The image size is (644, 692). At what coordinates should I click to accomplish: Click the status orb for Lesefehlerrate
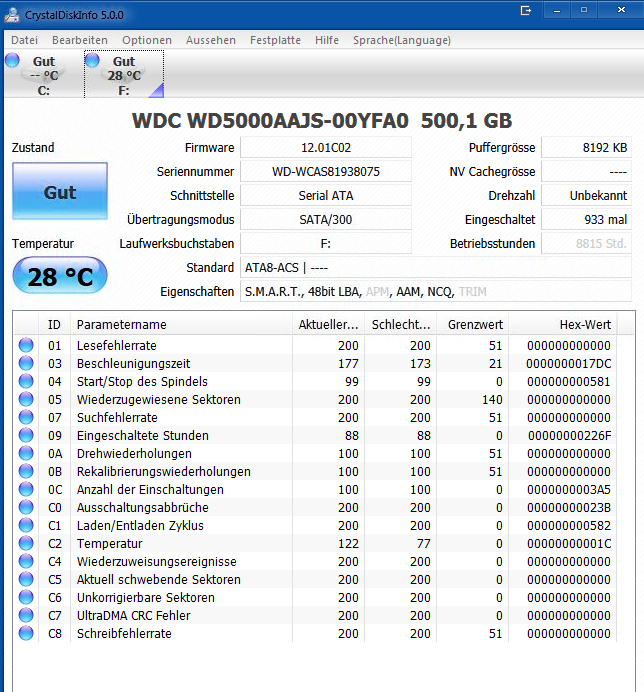[26, 345]
